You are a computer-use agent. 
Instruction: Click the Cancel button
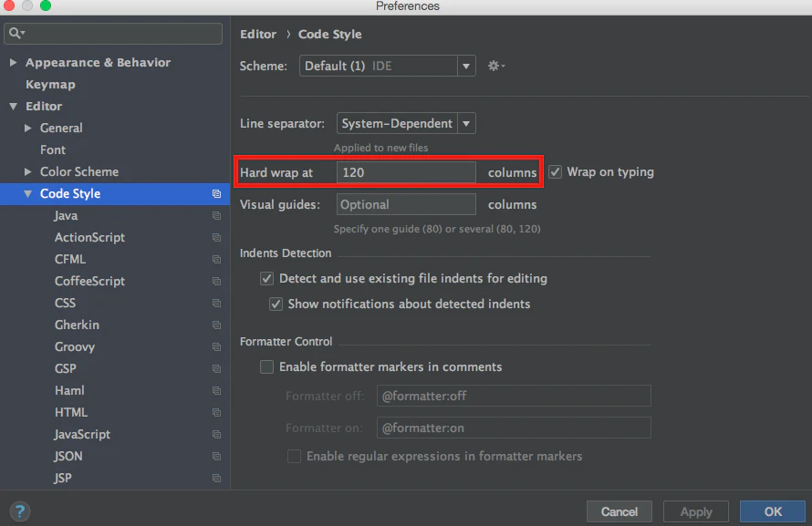[x=619, y=511]
